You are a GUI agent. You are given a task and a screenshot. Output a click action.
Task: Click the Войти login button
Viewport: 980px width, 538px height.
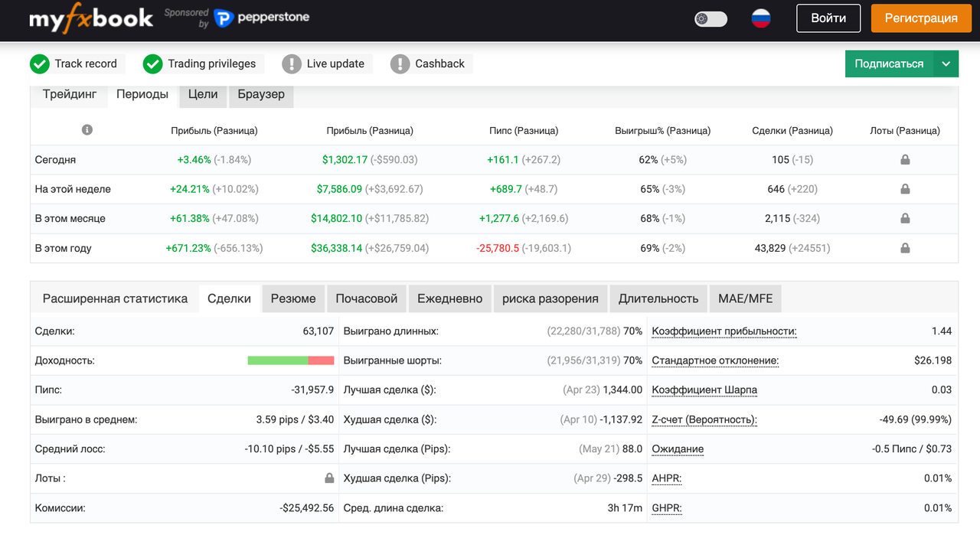click(828, 18)
